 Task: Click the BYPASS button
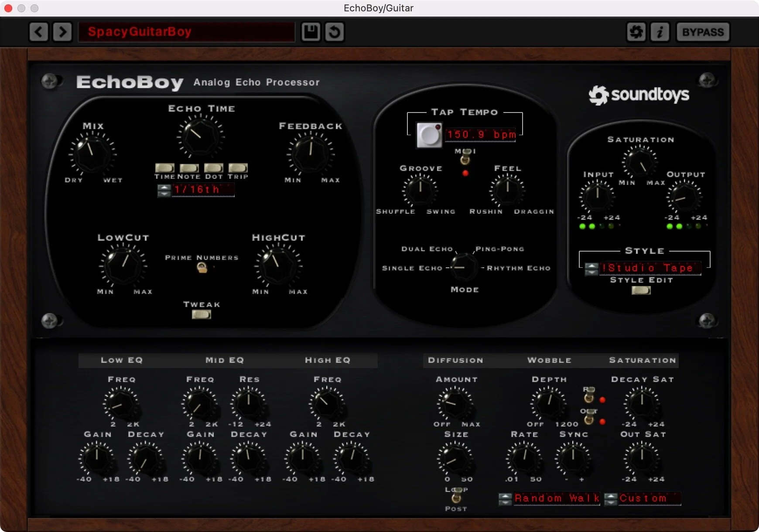click(x=703, y=32)
